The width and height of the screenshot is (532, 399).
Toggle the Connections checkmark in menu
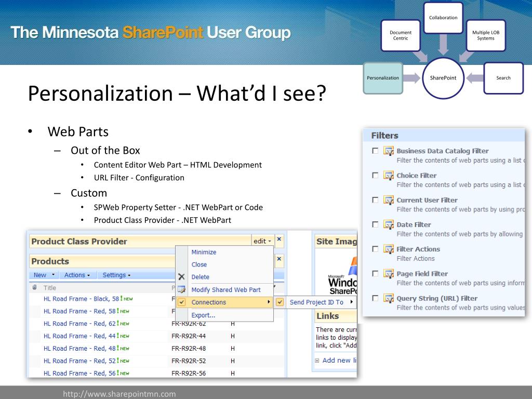182,302
